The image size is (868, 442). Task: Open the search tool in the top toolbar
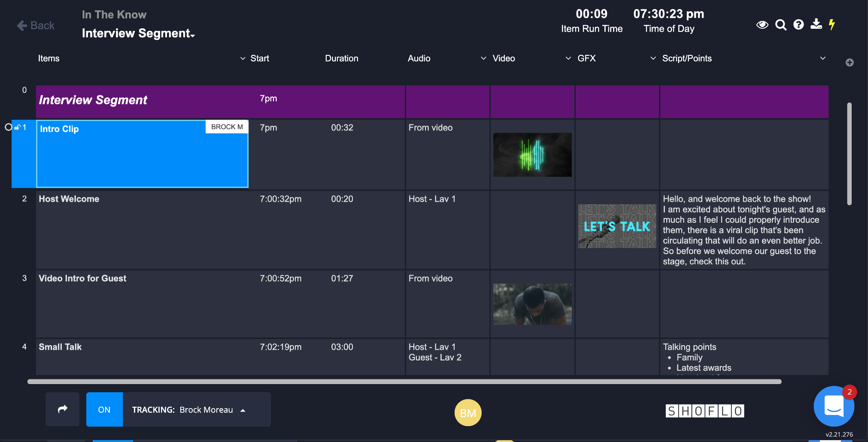click(781, 25)
